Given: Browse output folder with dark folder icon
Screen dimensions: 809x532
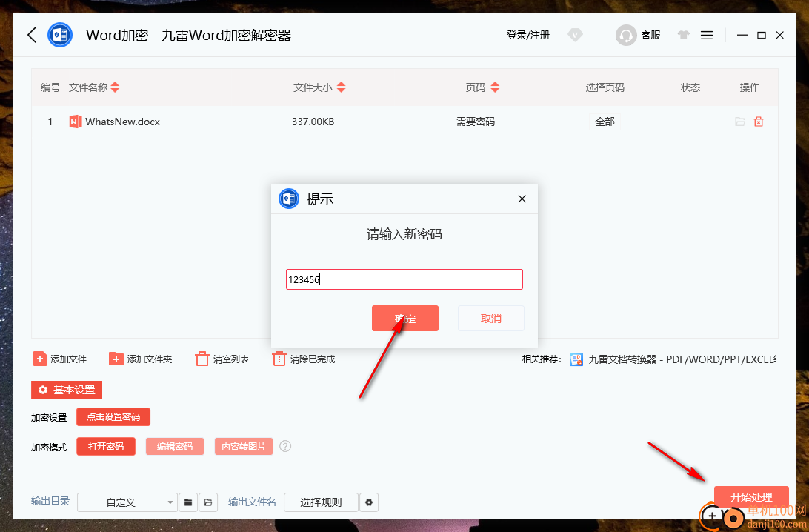Looking at the screenshot, I should coord(188,502).
